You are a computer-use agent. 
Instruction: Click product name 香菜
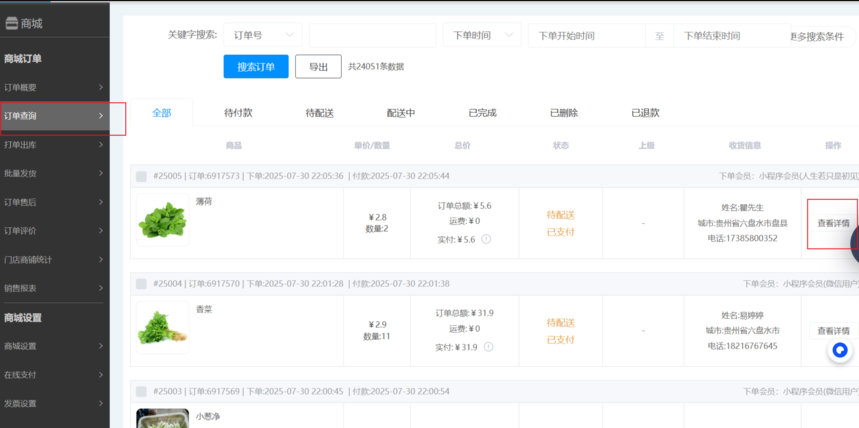tap(204, 309)
